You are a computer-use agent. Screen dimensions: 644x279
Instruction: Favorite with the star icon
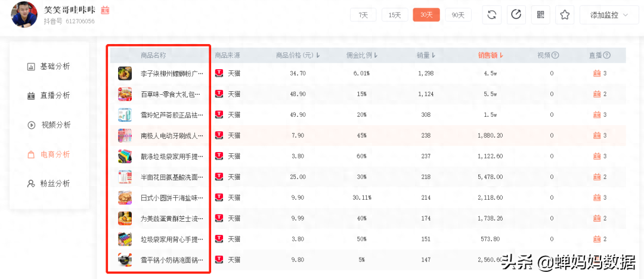click(x=565, y=15)
